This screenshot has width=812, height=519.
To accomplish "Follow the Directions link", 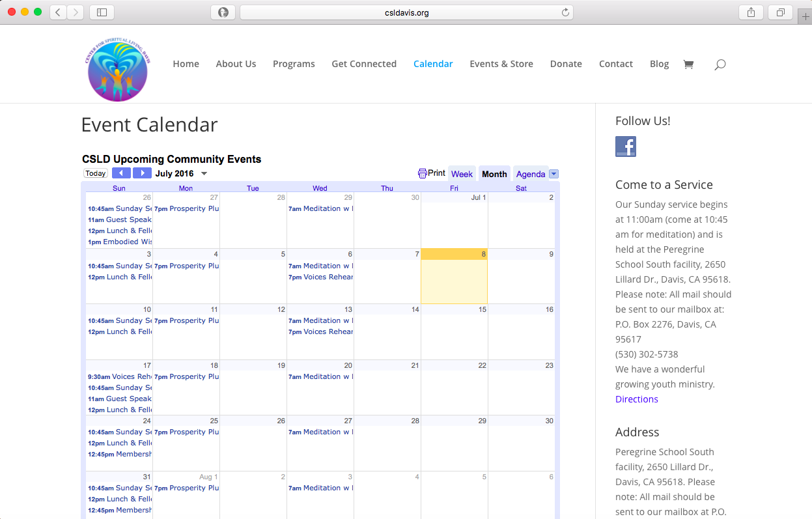I will [x=637, y=399].
